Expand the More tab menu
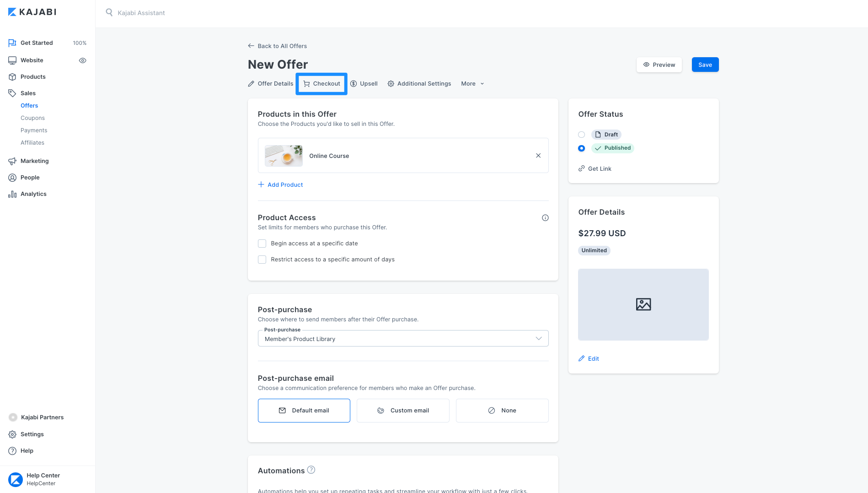Viewport: 868px width, 493px height. (472, 84)
